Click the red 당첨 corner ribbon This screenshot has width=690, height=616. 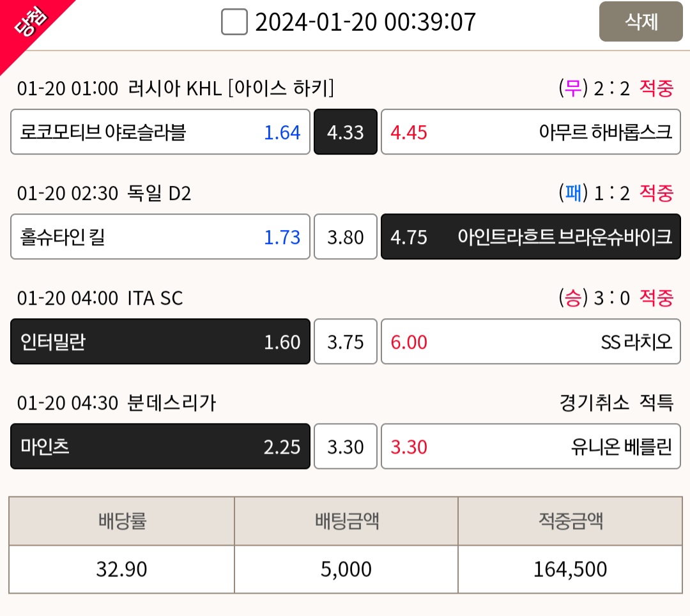tap(27, 24)
